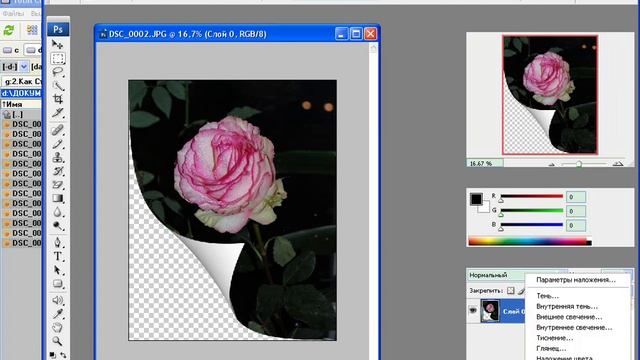The image size is (640, 360).
Task: Toggle lock transparent pixels next to Закрепить
Action: [x=511, y=291]
